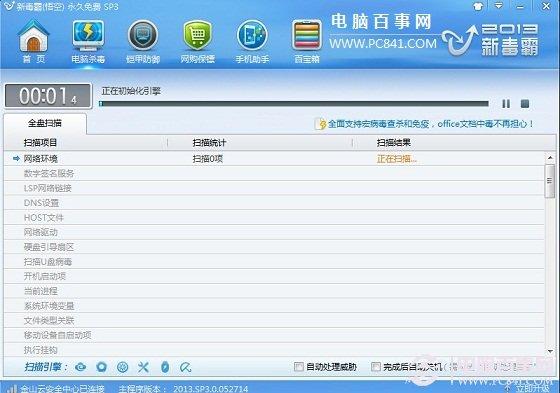Open the 手机助手 phone assistant icon
Viewport: 560px width, 393px height.
(252, 41)
